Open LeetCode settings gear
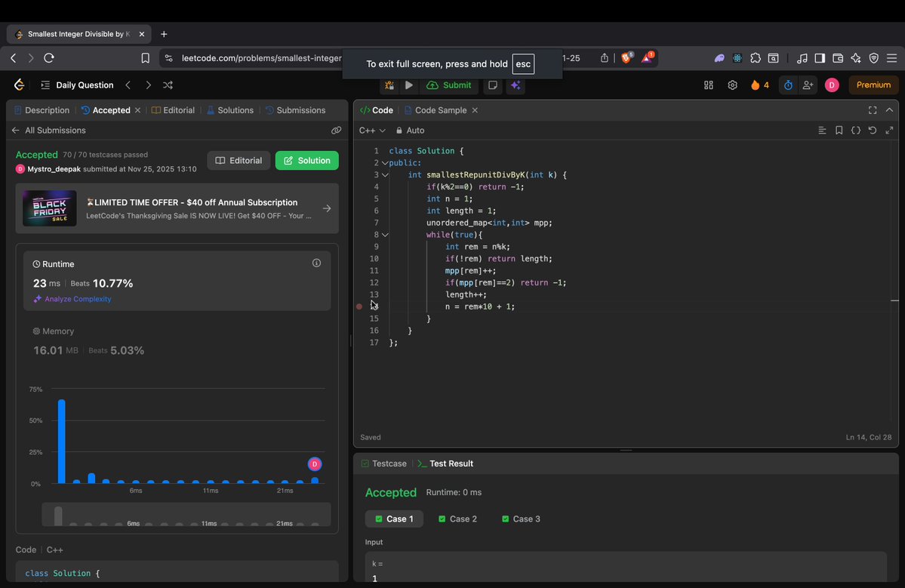The width and height of the screenshot is (905, 588). tap(732, 85)
